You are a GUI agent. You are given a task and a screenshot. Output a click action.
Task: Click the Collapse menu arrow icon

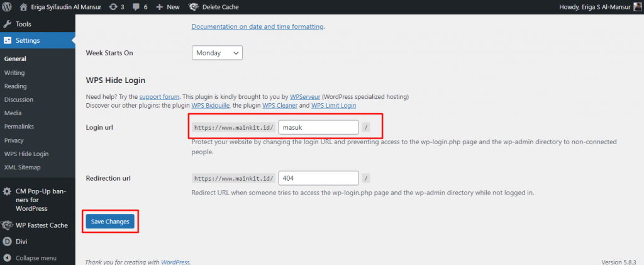tap(8, 258)
